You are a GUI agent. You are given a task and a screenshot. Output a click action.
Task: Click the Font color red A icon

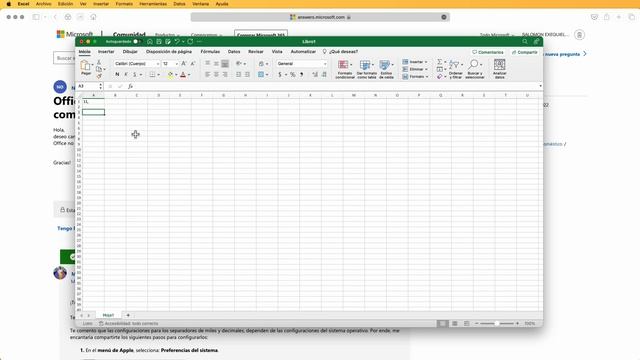183,74
